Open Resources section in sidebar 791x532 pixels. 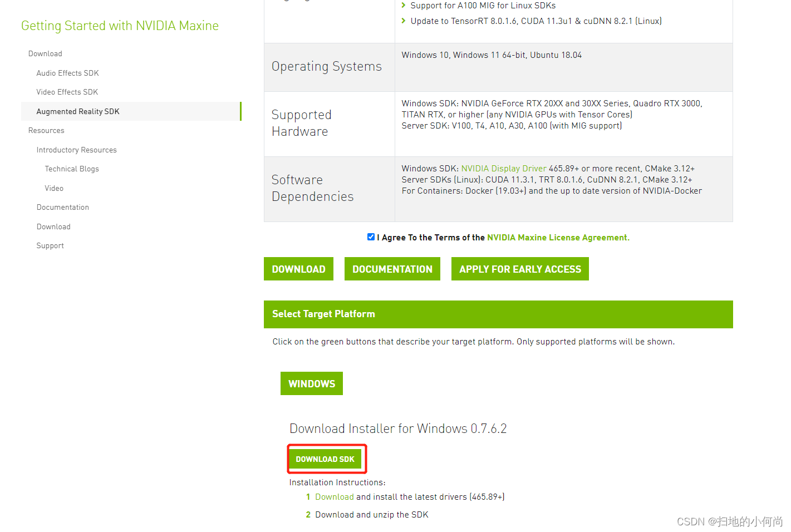46,130
